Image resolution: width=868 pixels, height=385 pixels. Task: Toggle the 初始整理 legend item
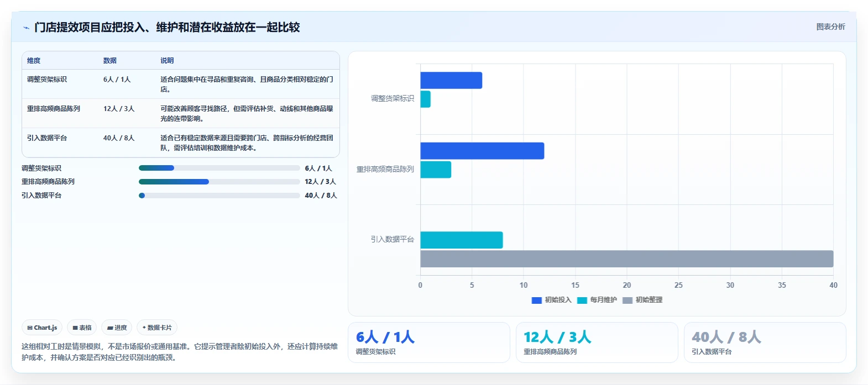pyautogui.click(x=642, y=300)
